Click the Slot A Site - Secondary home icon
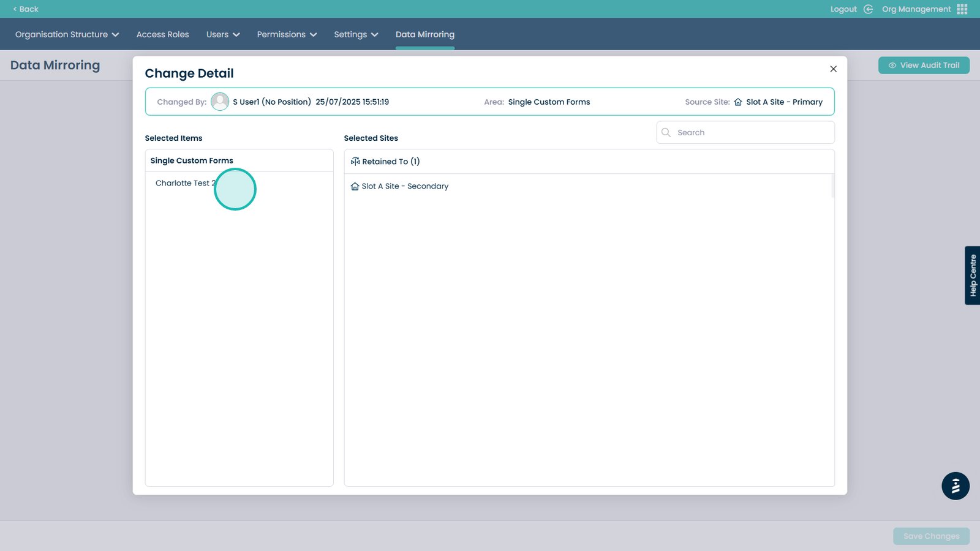This screenshot has width=980, height=551. (x=355, y=186)
